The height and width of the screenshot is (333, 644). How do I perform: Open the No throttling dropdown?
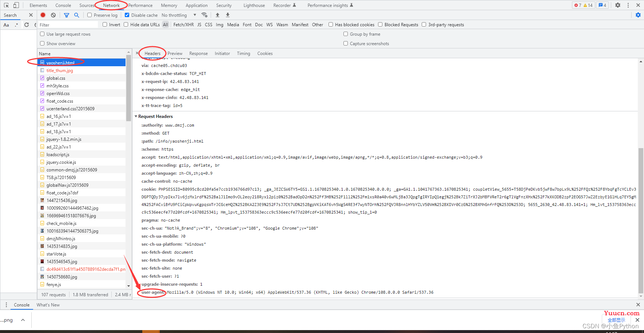coord(179,15)
